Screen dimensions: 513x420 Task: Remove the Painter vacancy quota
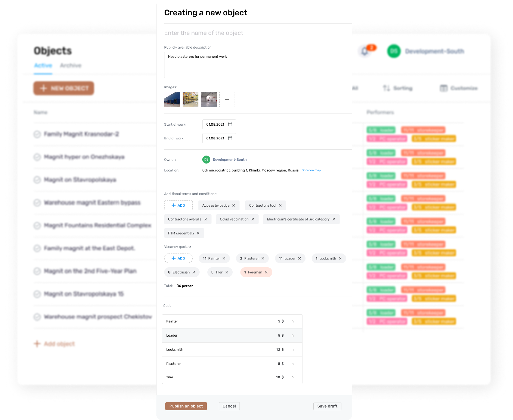(224, 259)
